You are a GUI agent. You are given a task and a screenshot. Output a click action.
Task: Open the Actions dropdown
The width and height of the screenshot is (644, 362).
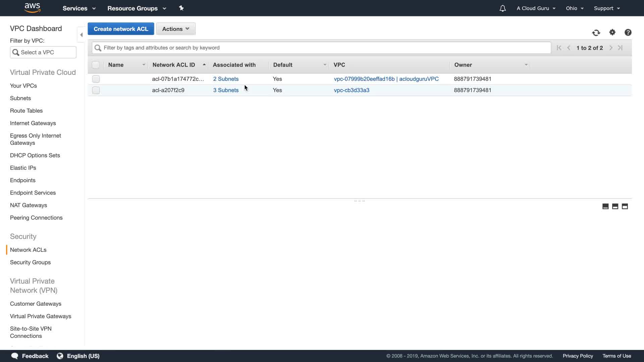click(x=176, y=29)
